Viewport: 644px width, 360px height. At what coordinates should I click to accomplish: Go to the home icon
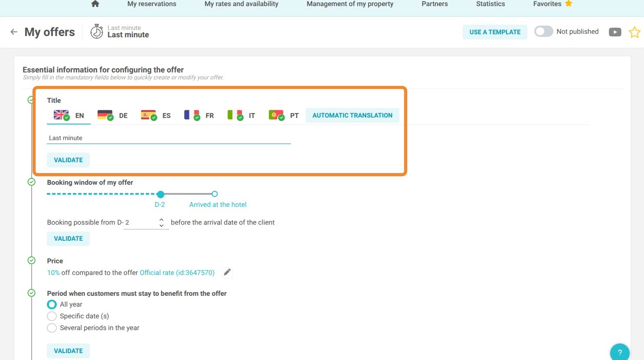(95, 4)
